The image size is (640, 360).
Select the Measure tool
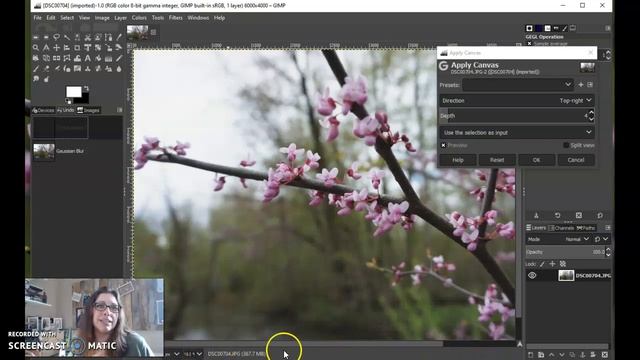click(x=46, y=48)
